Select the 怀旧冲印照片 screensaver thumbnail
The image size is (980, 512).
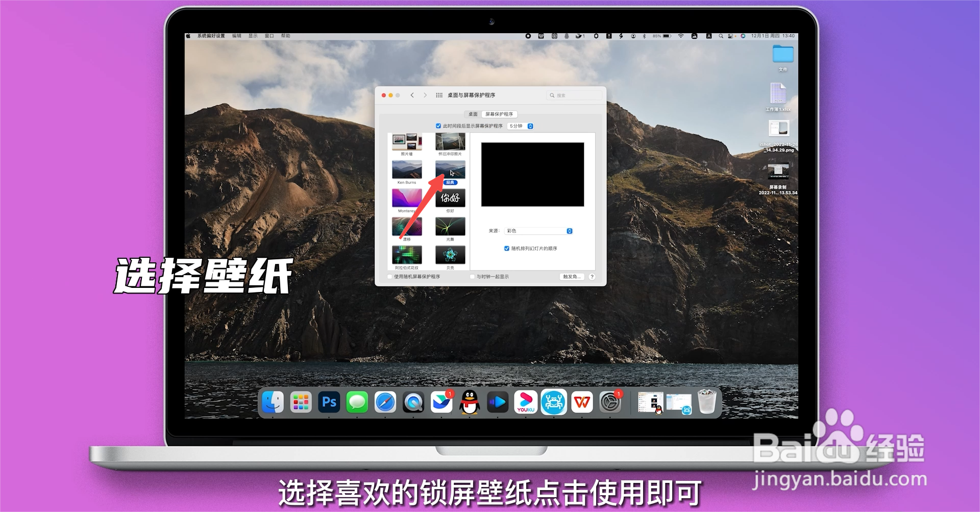450,142
